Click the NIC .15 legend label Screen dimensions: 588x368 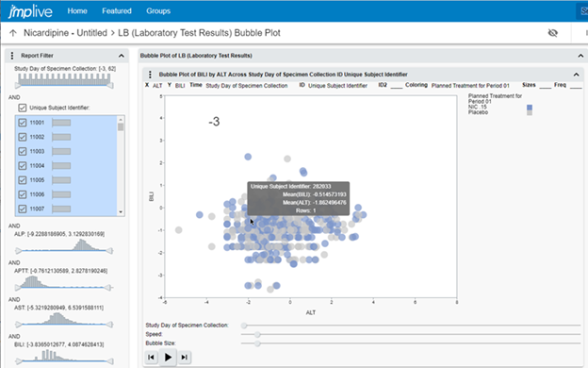coord(478,107)
